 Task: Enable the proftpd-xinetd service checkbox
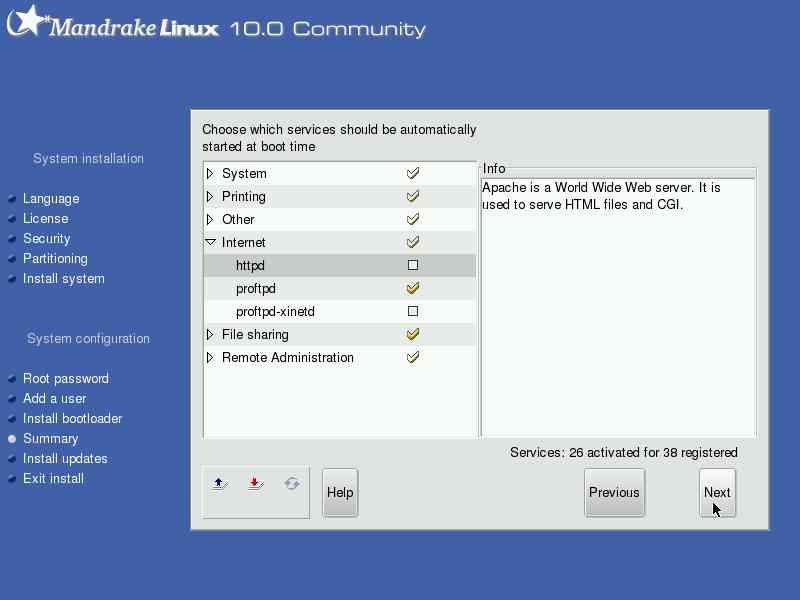tap(413, 311)
